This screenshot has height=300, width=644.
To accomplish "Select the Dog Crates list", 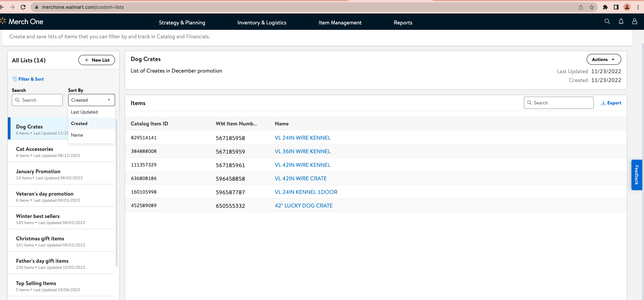I will [x=38, y=128].
